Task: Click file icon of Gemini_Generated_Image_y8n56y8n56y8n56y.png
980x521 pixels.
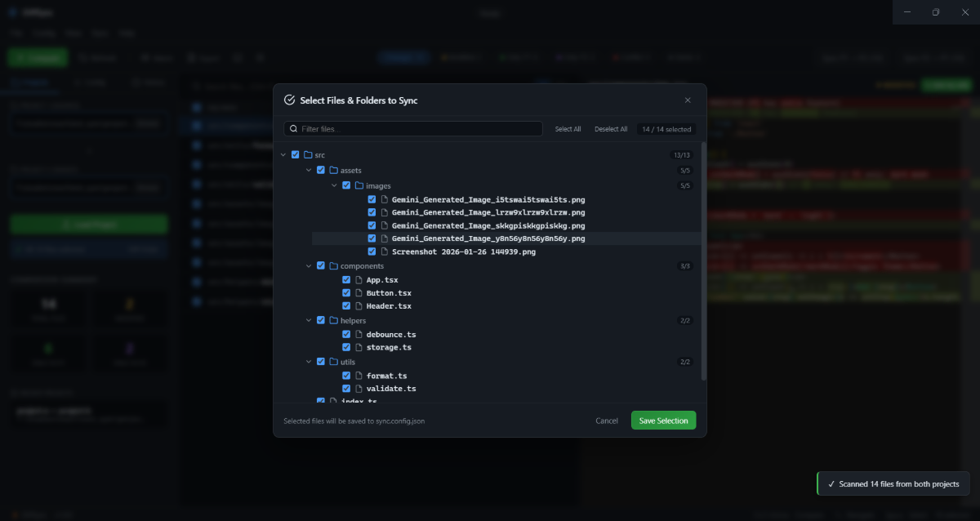Action: (x=385, y=238)
